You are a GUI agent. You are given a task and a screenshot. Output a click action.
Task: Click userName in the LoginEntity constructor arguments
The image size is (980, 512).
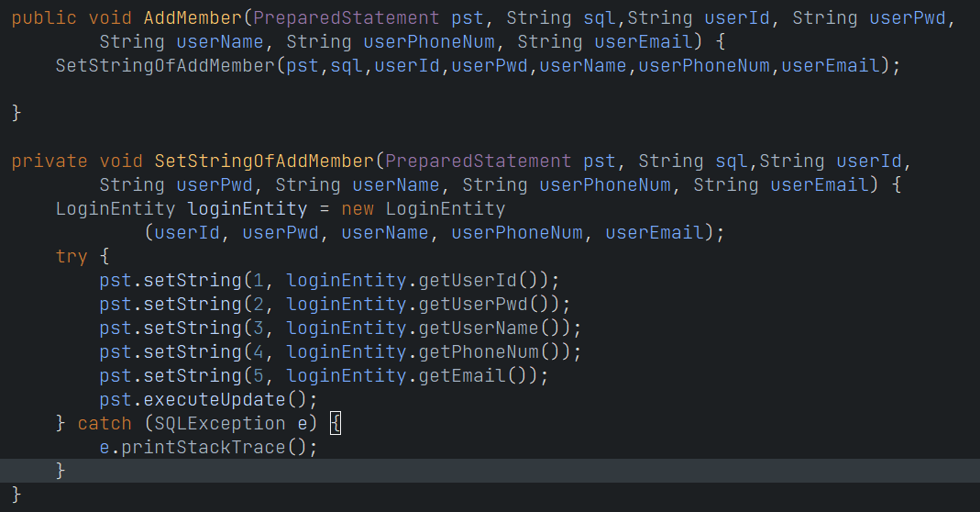coord(385,233)
